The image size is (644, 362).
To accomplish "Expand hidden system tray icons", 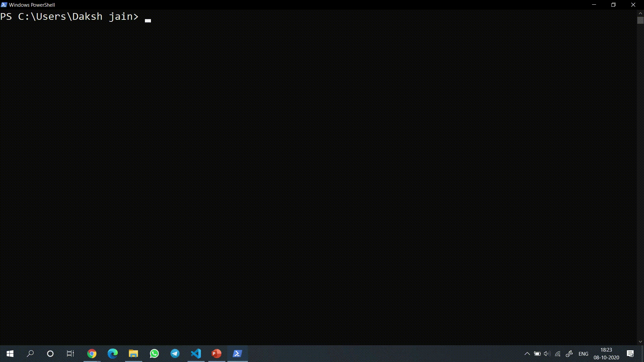I will (527, 354).
